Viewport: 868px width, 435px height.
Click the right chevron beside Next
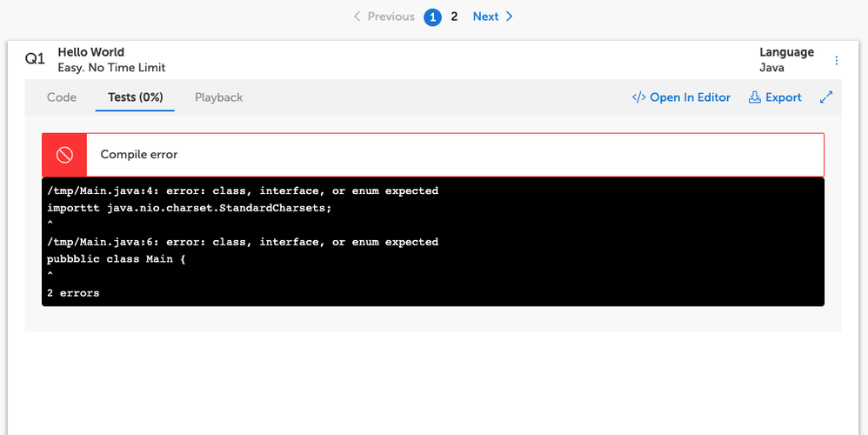click(510, 17)
